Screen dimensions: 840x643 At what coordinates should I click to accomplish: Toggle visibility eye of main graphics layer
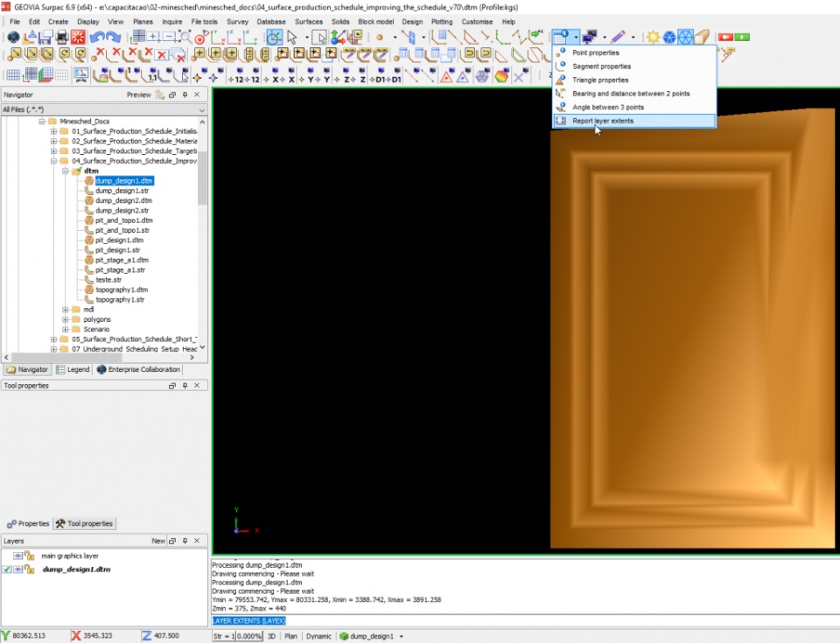(17, 556)
